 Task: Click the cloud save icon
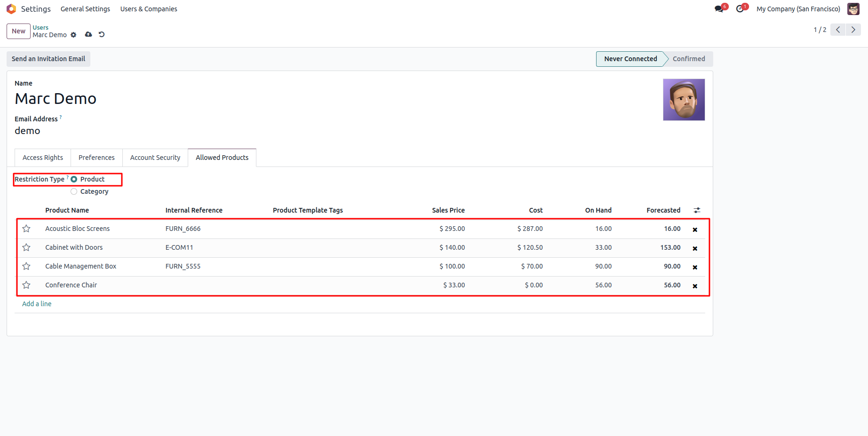tap(88, 34)
